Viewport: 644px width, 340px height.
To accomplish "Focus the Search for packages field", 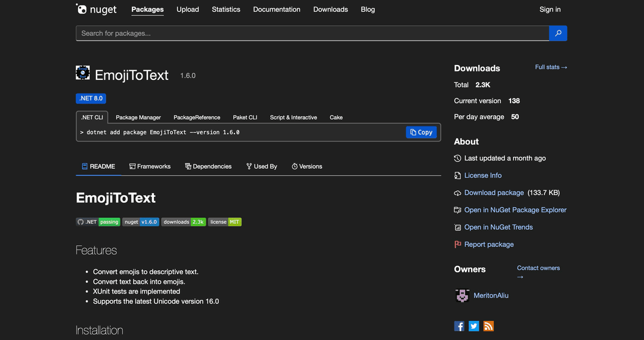I will 312,33.
